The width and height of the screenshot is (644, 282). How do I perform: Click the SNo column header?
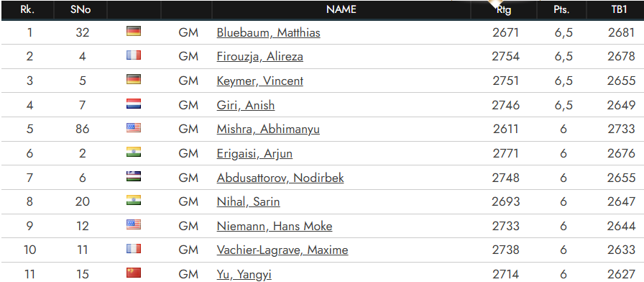[x=80, y=10]
